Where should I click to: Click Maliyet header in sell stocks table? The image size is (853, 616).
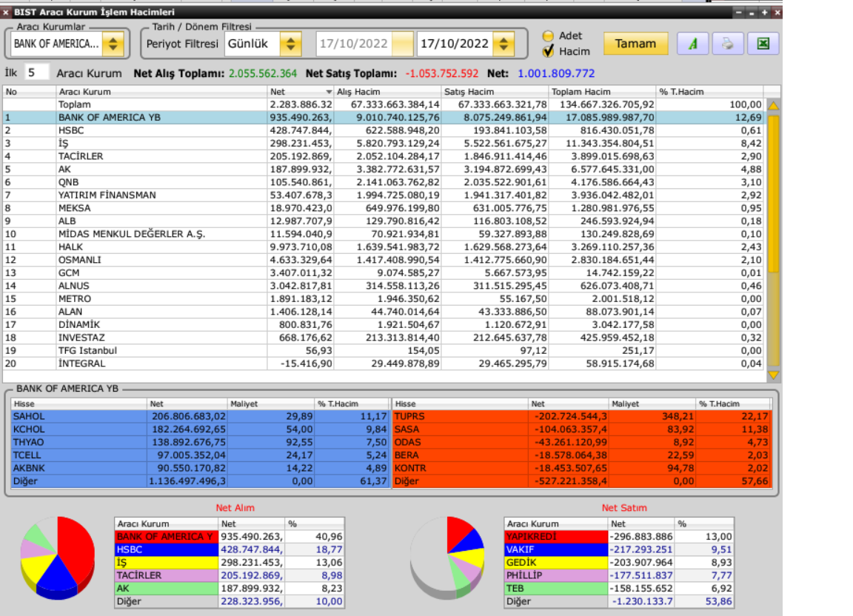point(652,404)
